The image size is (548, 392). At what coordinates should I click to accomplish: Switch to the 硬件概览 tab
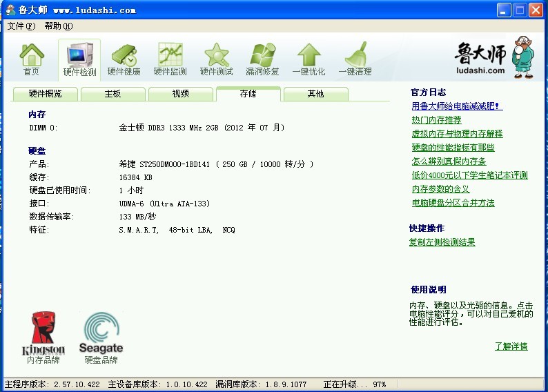[x=45, y=94]
